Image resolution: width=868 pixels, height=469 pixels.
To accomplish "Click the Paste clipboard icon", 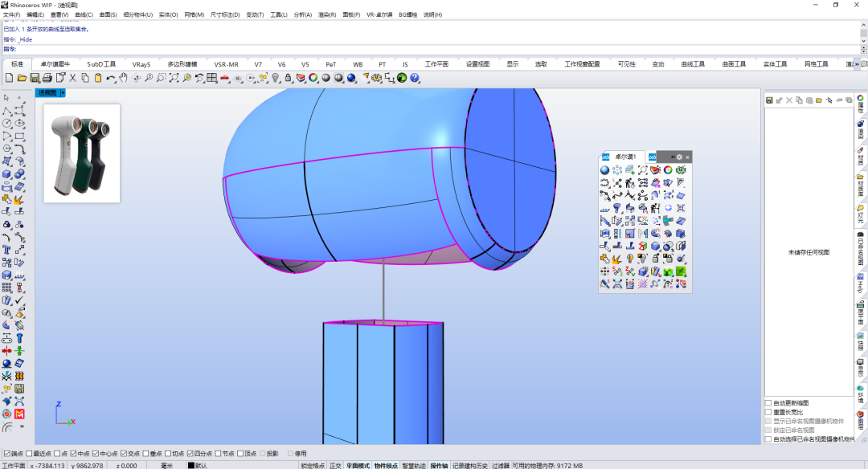I will click(x=98, y=78).
